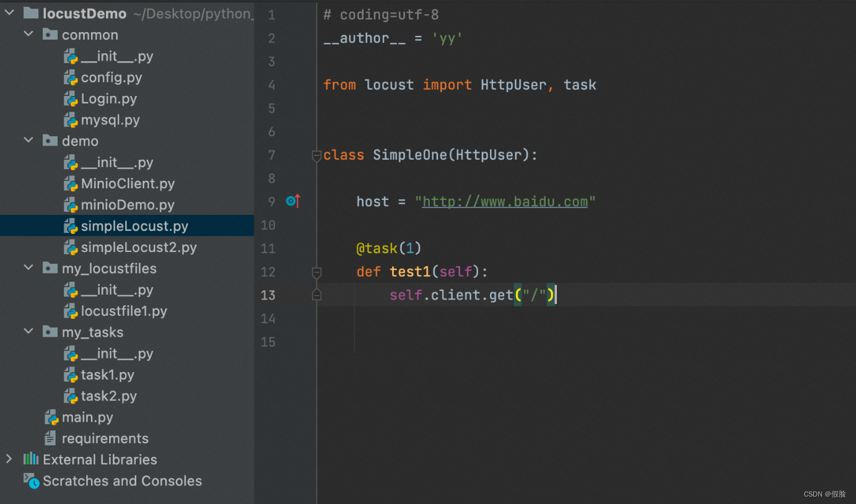This screenshot has height=504, width=856.
Task: Click the Python icon of task2.py
Action: (x=71, y=396)
